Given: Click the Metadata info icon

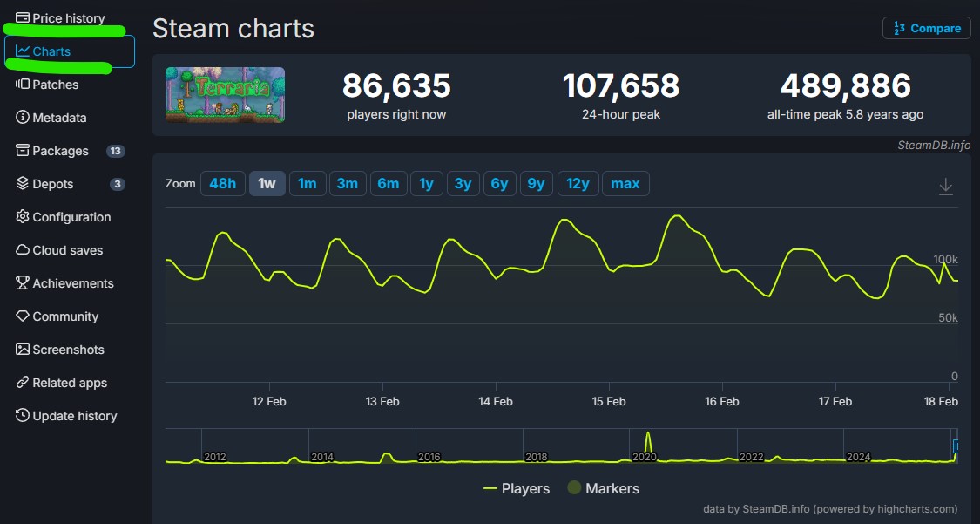Looking at the screenshot, I should point(23,118).
